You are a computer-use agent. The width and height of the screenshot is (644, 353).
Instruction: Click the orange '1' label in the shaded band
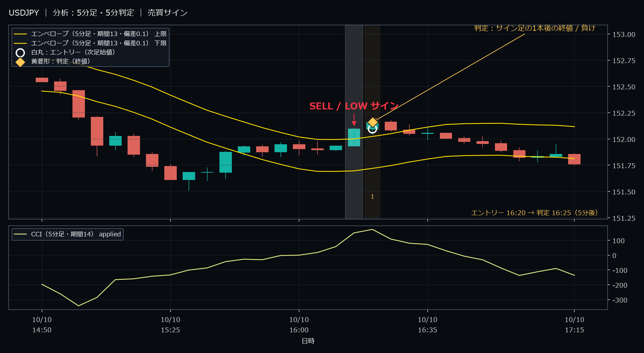coord(372,197)
